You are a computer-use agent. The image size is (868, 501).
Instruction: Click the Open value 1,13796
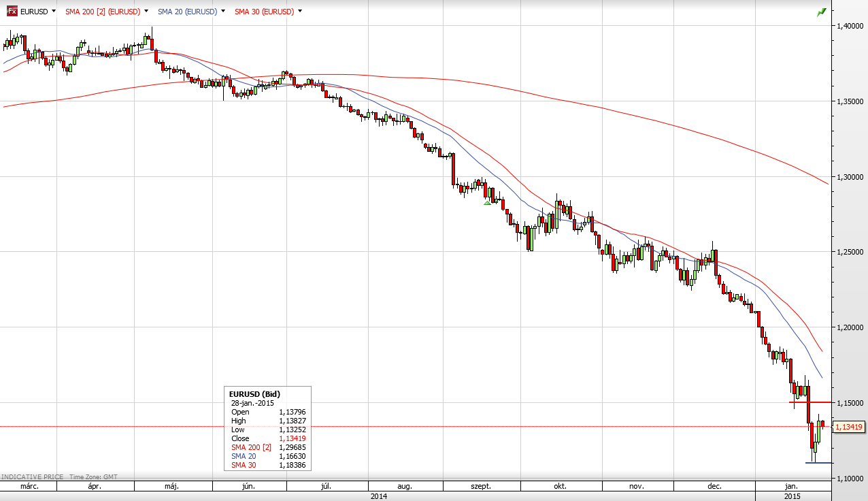[x=292, y=412]
